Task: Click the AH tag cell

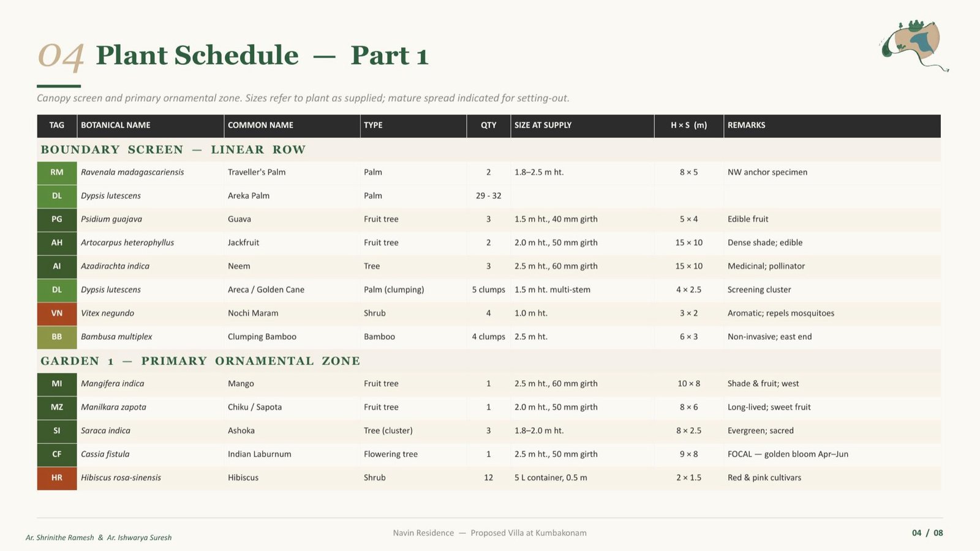Action: click(57, 243)
